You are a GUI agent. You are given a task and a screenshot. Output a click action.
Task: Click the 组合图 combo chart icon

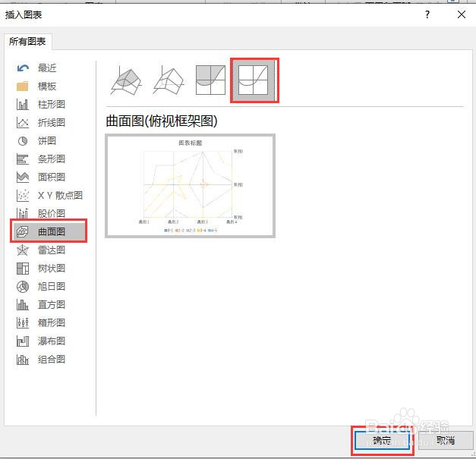(x=23, y=360)
